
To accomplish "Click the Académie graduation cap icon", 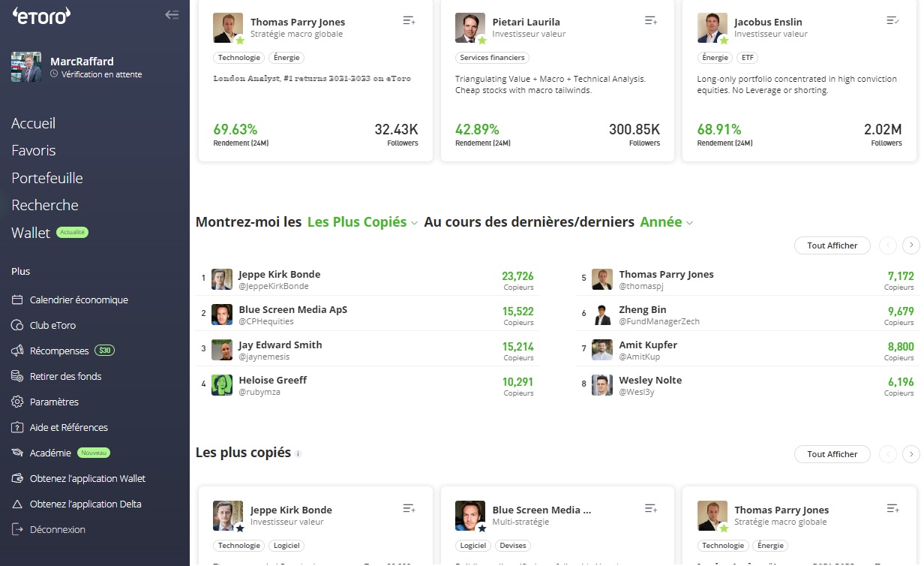I will (18, 453).
